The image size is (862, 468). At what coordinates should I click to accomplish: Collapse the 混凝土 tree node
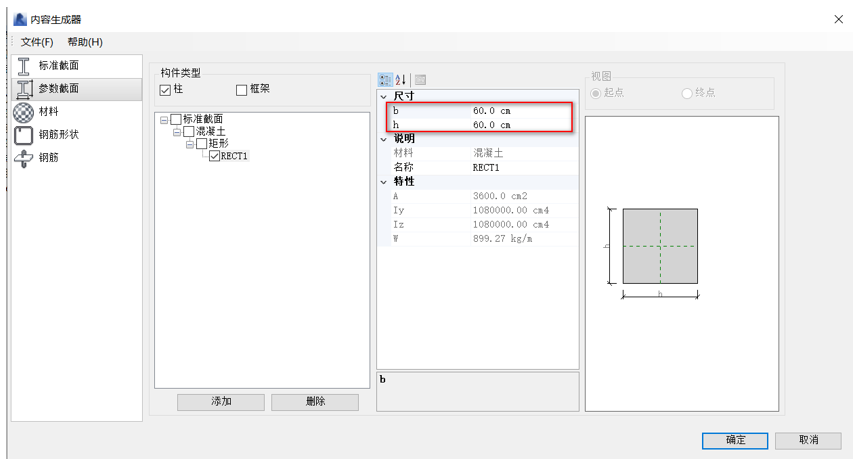click(176, 132)
